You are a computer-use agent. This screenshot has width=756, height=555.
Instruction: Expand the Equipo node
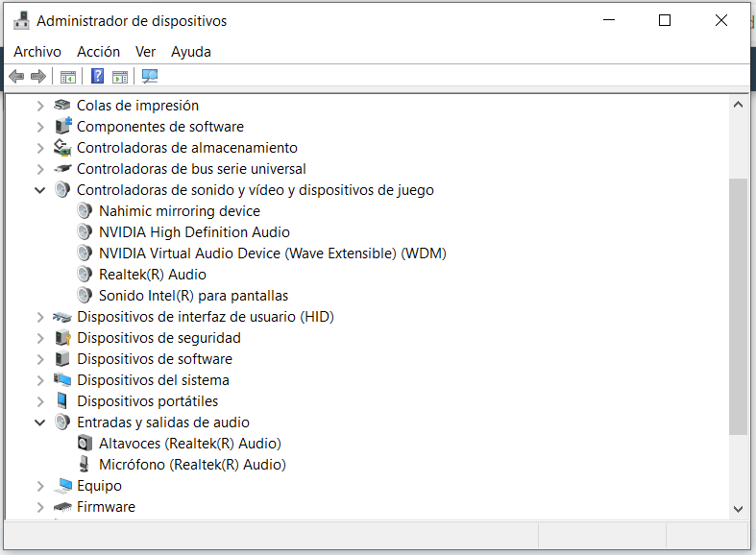[40, 486]
